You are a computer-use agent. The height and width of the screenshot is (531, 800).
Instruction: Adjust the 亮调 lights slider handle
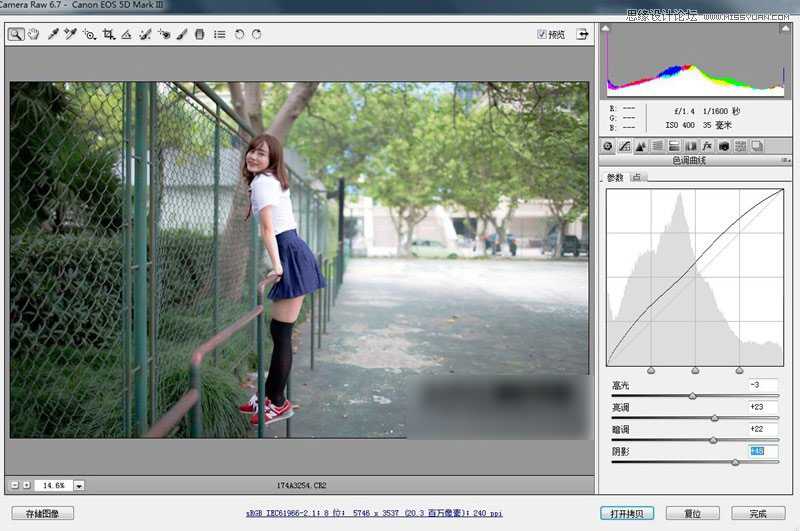pos(715,418)
